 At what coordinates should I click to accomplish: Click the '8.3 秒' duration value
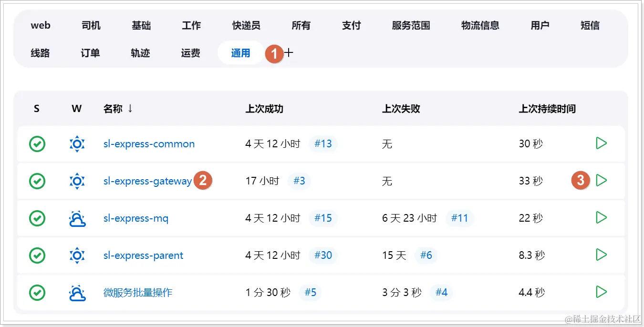pyautogui.click(x=532, y=255)
